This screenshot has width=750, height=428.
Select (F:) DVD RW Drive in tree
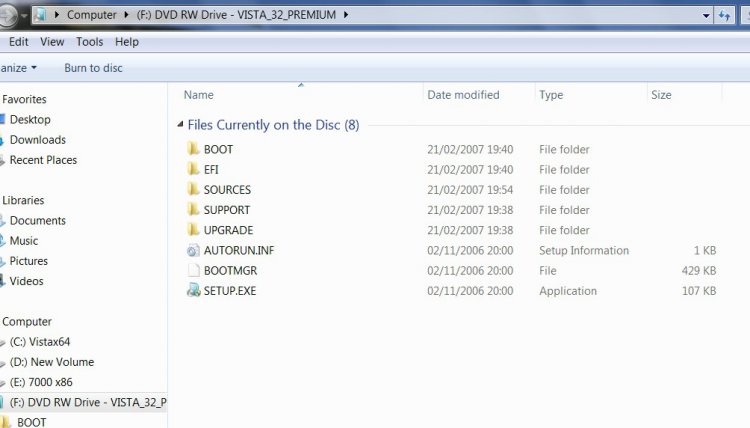pos(88,402)
